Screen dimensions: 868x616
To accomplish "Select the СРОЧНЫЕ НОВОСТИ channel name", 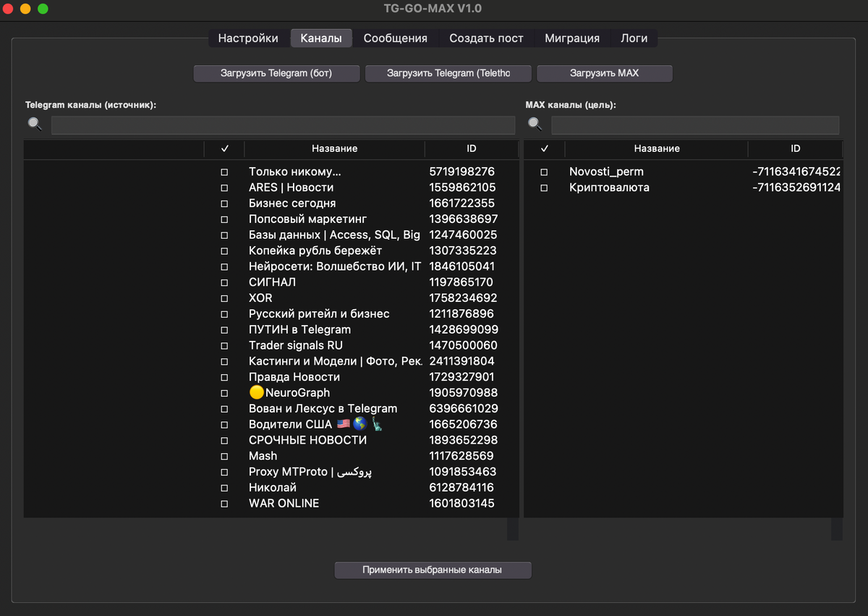I will click(307, 441).
